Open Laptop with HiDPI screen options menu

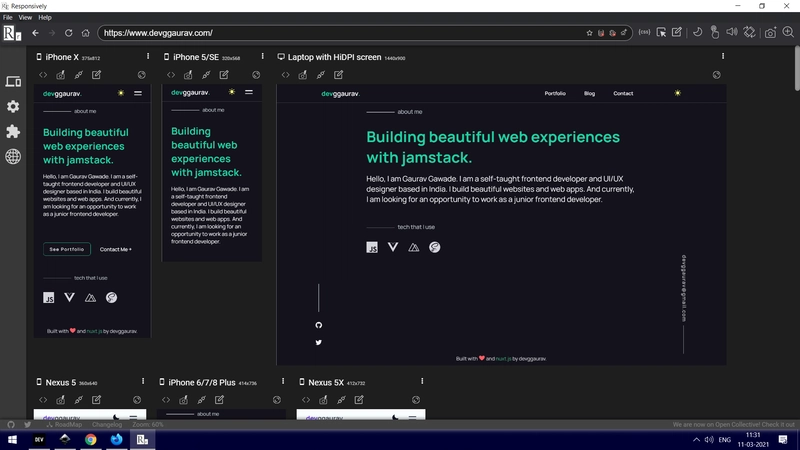coord(722,56)
